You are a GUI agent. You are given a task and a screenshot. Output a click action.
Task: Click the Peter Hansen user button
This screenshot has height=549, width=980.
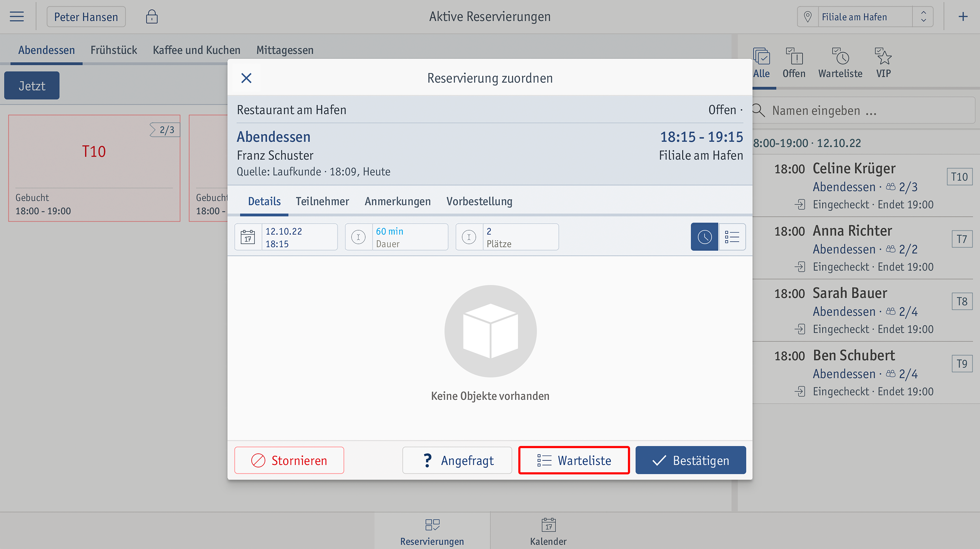(x=86, y=17)
